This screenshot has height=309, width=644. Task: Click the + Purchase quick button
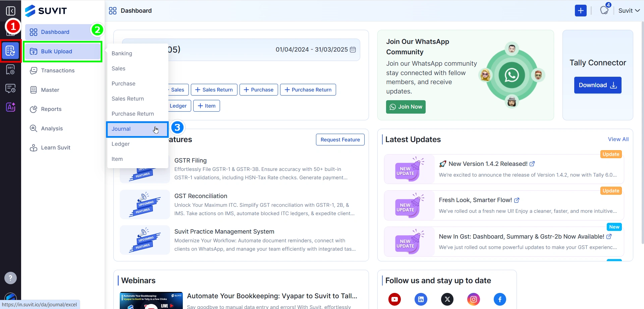259,90
